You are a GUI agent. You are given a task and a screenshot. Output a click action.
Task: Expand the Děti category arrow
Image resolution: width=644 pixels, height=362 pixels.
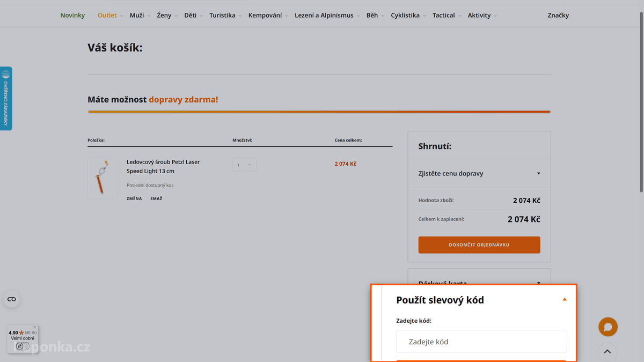click(x=201, y=16)
